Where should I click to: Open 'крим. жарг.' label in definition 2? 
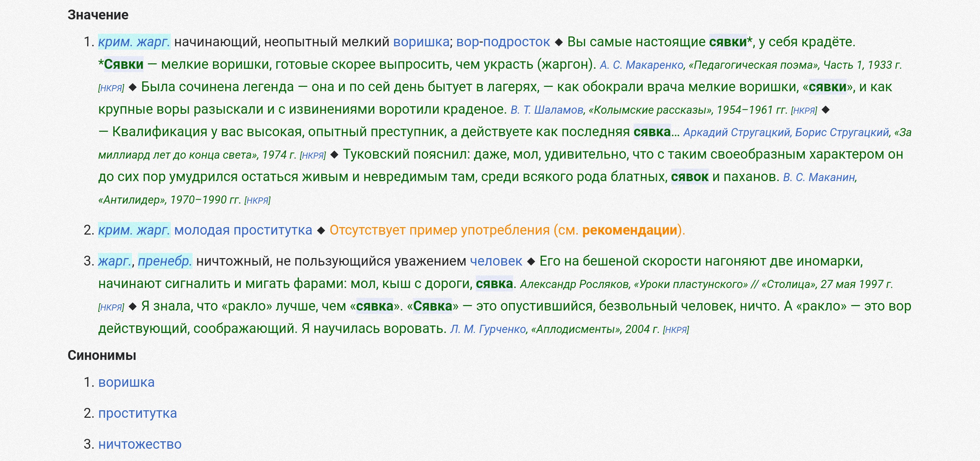pos(134,230)
